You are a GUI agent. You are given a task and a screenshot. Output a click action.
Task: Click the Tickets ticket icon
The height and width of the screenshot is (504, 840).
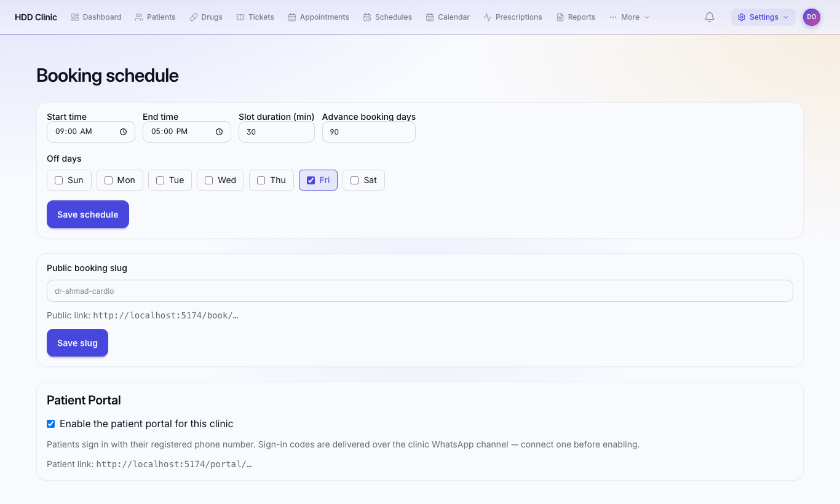point(240,17)
